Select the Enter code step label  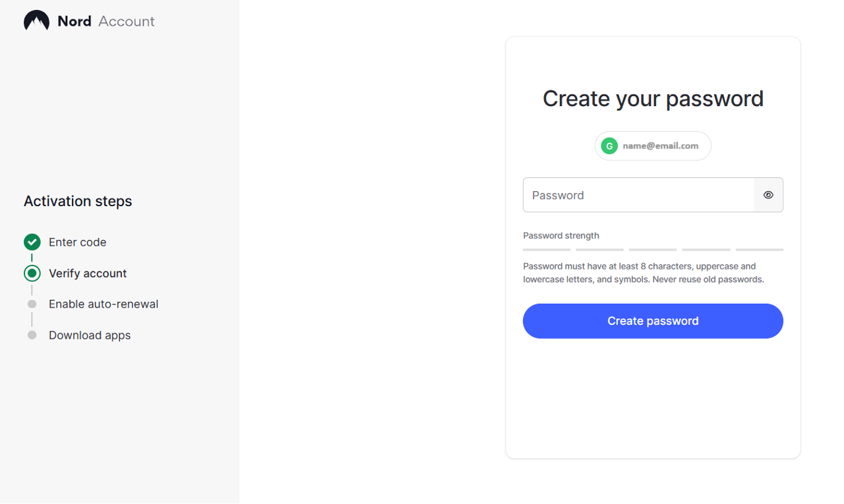click(x=77, y=242)
